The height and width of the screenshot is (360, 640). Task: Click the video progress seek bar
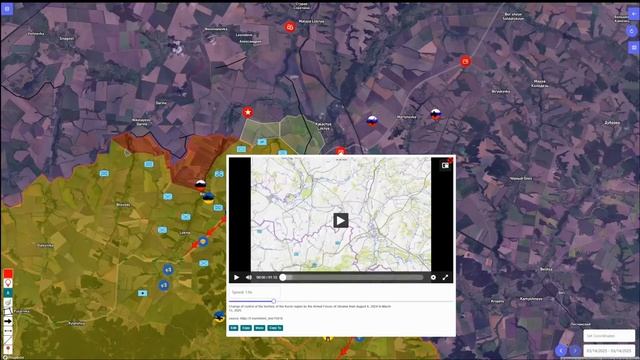coord(353,277)
